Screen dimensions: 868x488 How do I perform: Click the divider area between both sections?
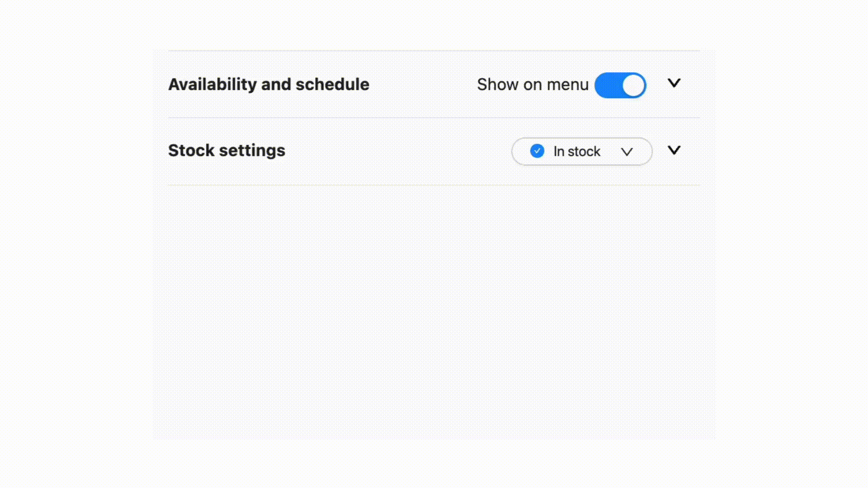pos(434,117)
